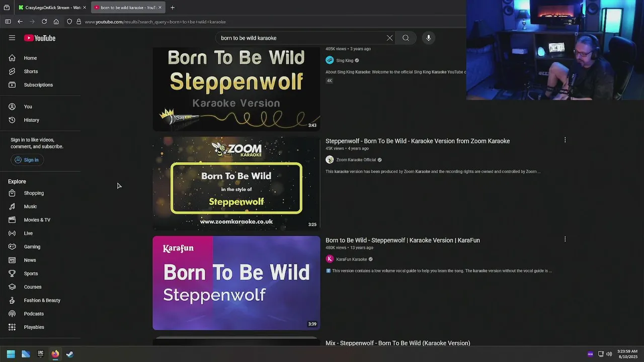Open Mix Steppenwolf Karaoke Version title
644x362 pixels.
pyautogui.click(x=398, y=343)
